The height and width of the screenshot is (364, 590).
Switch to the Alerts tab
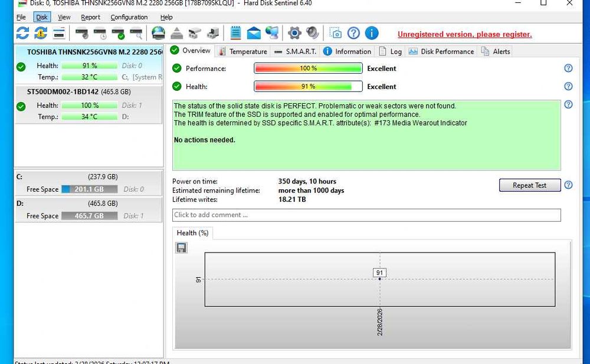(496, 51)
